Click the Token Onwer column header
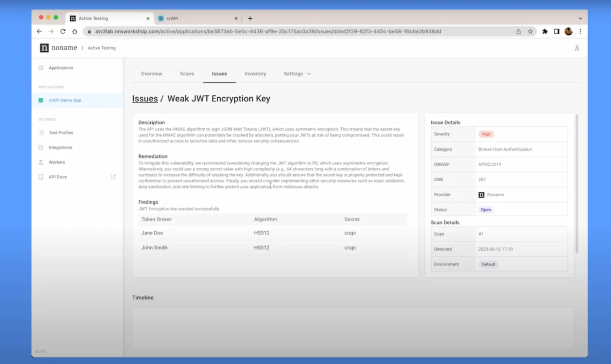 [x=156, y=219]
